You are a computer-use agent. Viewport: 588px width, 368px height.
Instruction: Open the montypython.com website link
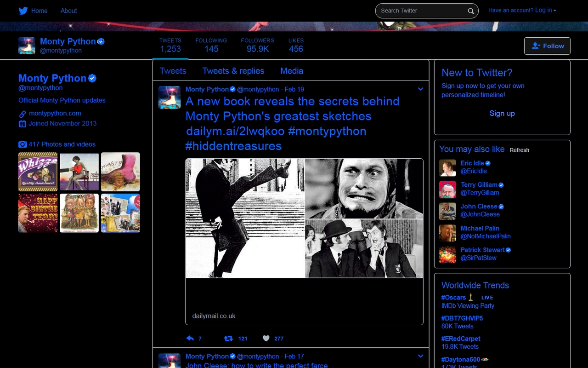coord(55,113)
